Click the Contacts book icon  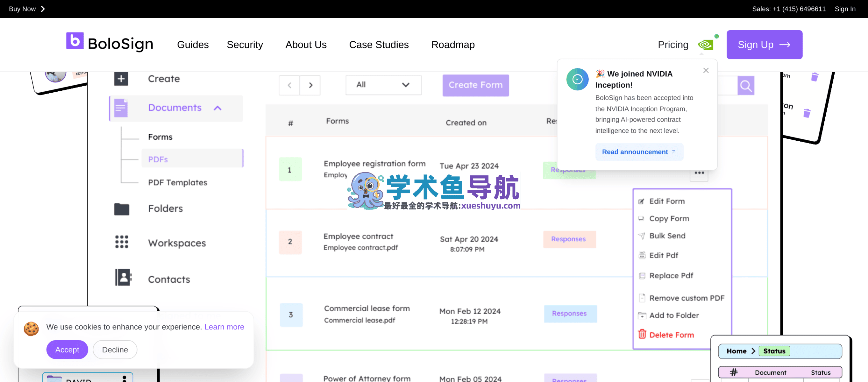(123, 278)
